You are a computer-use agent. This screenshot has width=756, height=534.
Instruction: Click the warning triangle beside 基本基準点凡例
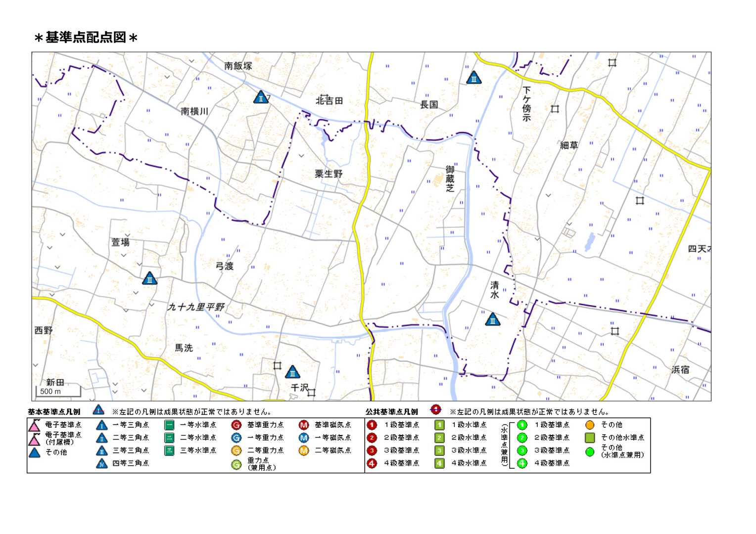point(98,410)
